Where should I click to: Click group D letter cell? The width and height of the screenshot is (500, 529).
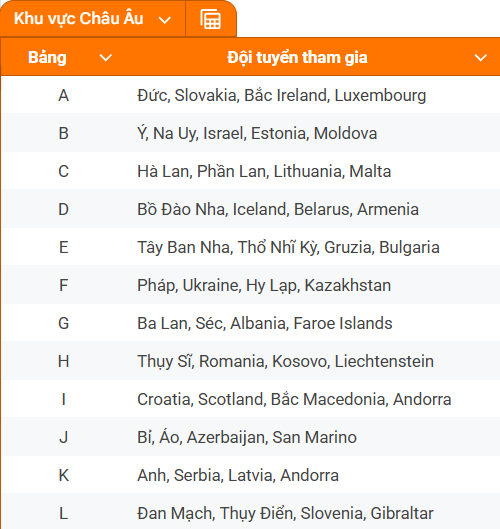click(x=63, y=209)
